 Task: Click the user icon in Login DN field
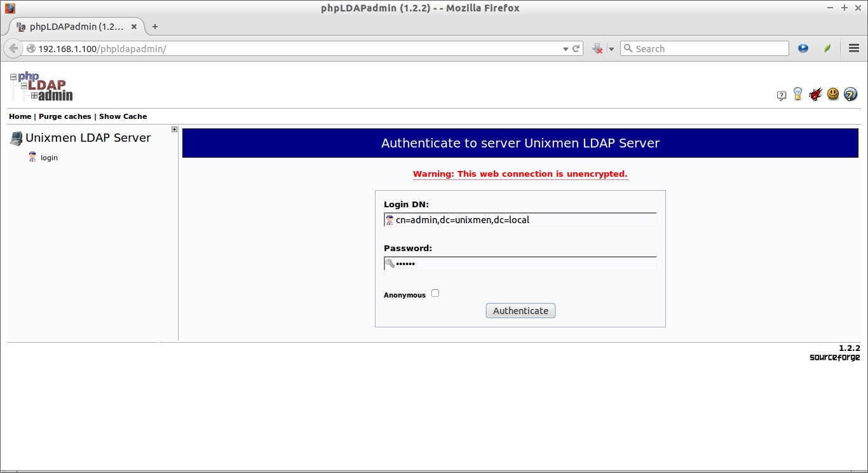click(390, 220)
